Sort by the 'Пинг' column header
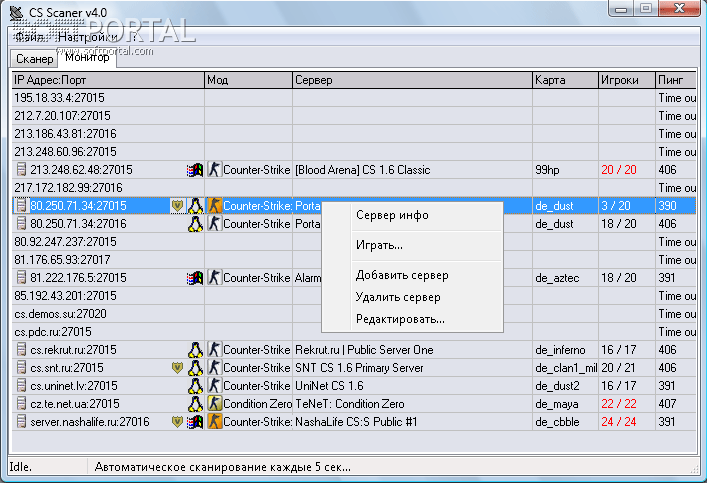This screenshot has height=483, width=707. pyautogui.click(x=676, y=80)
